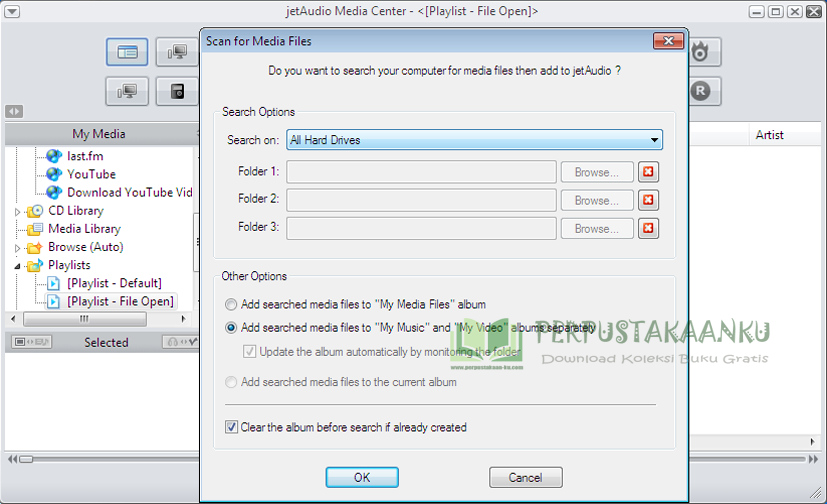This screenshot has width=827, height=504.
Task: Click the last.fm globe icon
Action: tap(54, 156)
